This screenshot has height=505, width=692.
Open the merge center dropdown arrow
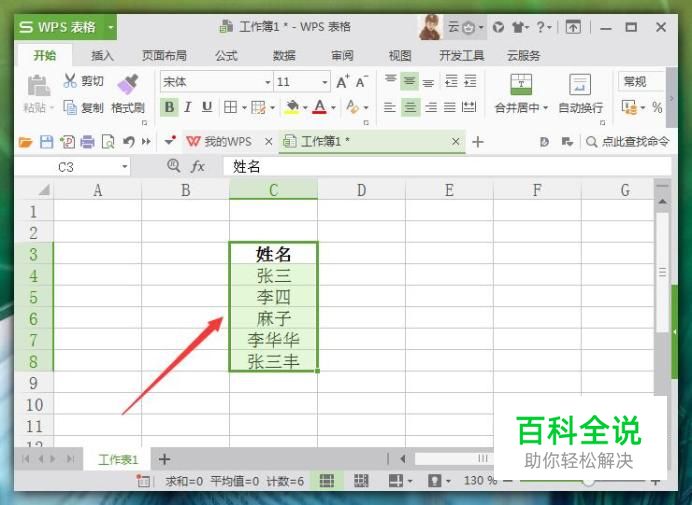pyautogui.click(x=545, y=108)
